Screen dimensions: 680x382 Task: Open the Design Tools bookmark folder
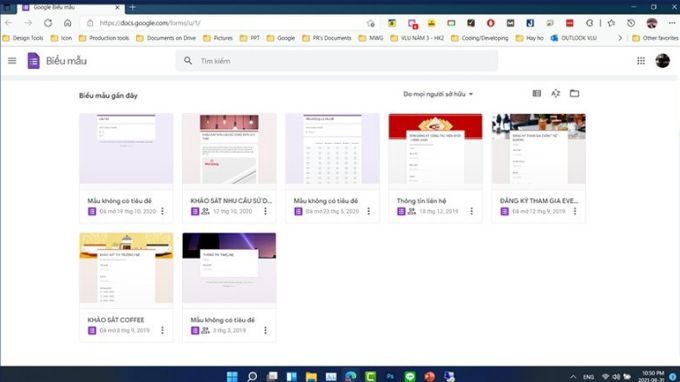[x=23, y=38]
